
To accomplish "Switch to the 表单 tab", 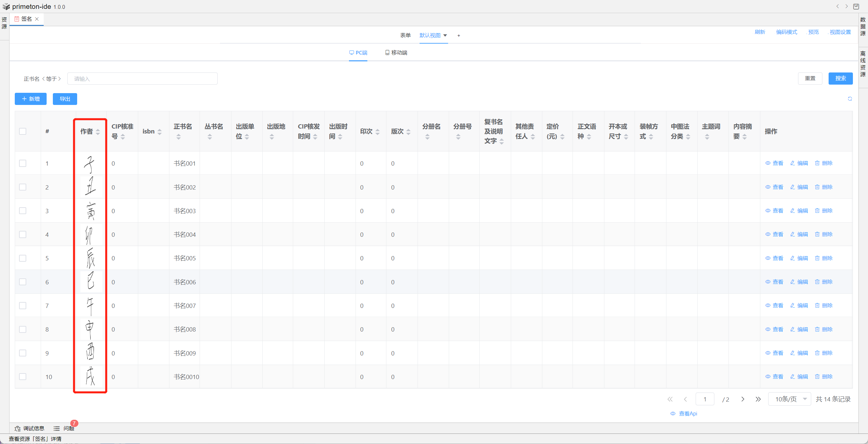I will point(405,35).
